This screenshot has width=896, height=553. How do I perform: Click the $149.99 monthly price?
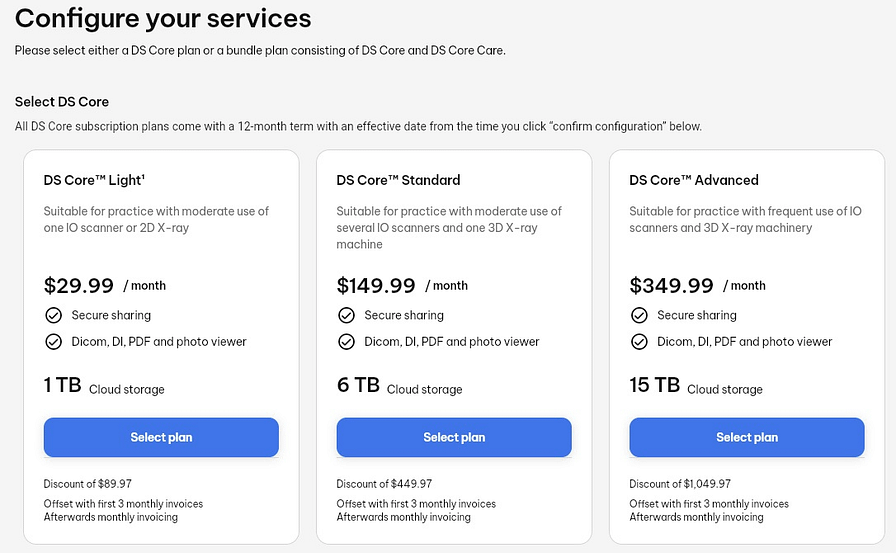pyautogui.click(x=376, y=285)
